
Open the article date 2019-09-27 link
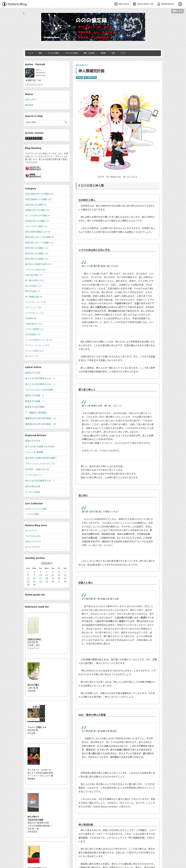click(82, 65)
